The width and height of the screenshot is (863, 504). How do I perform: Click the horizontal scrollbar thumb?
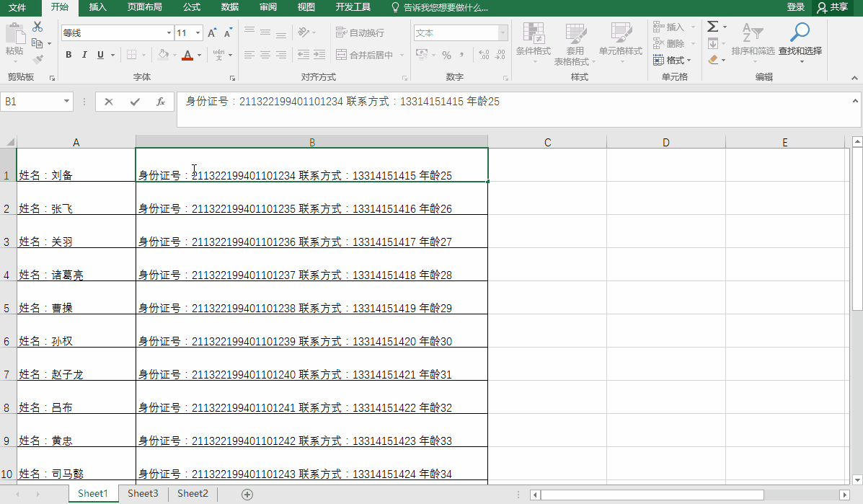(652, 495)
